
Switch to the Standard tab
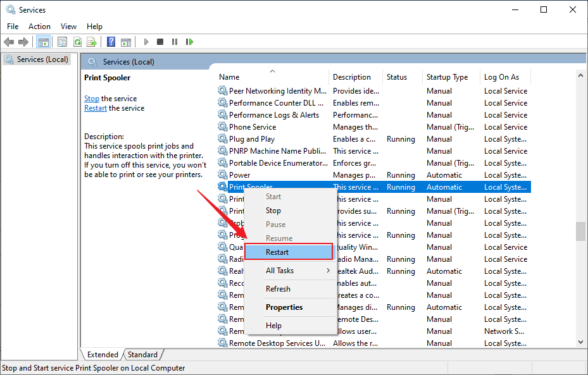pos(142,354)
